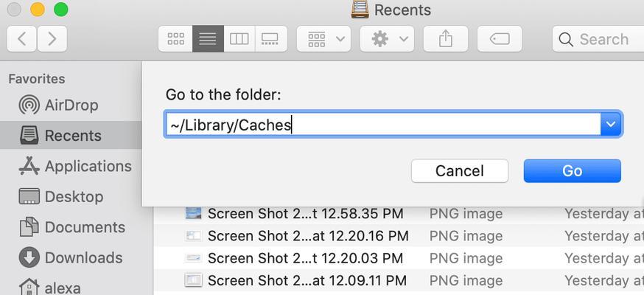Switch to icon view in toolbar
Viewport: 644px width, 295px height.
175,39
